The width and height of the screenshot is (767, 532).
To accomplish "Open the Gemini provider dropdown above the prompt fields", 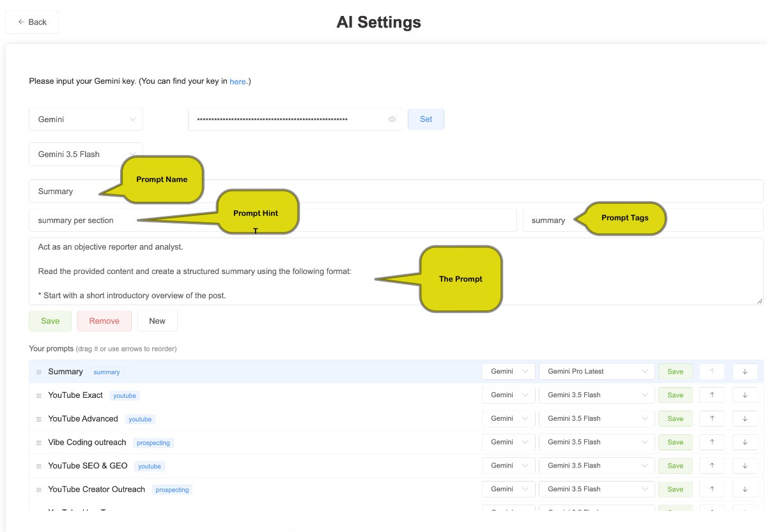I will [x=86, y=119].
